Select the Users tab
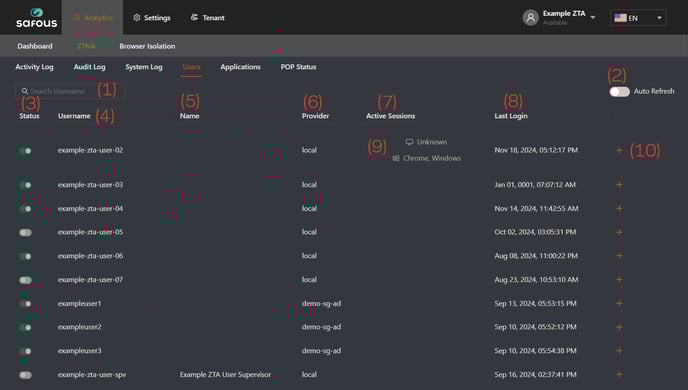 pos(191,67)
